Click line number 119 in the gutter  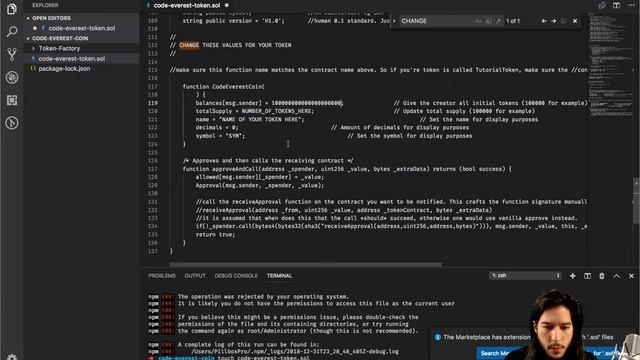[153, 103]
